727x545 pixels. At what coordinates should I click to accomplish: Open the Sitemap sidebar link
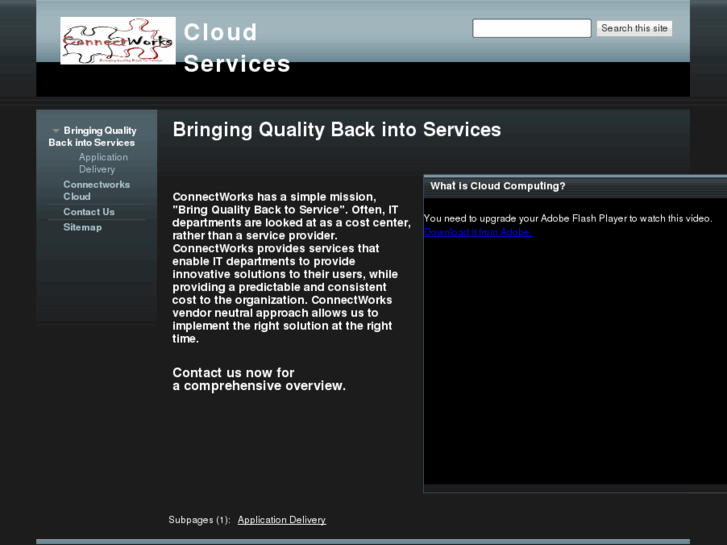(x=83, y=227)
